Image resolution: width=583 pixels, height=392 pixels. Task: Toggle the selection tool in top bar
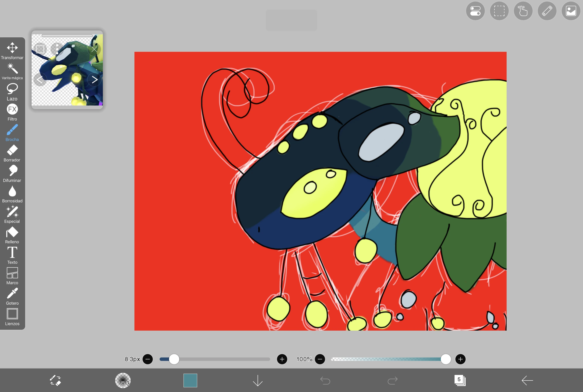499,11
